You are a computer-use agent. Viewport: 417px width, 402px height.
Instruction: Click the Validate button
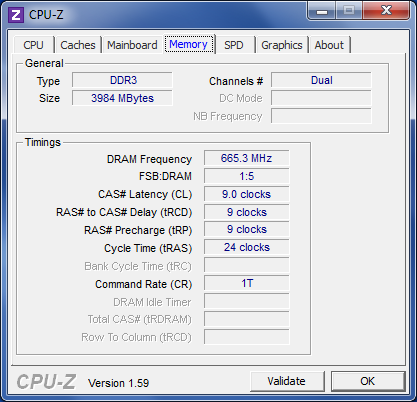pos(287,381)
